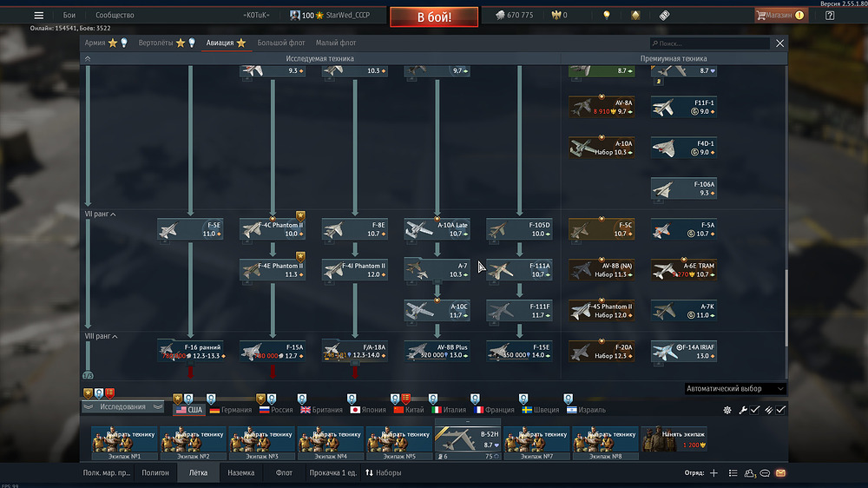Select the F/A-18A aircraft card

tap(355, 351)
